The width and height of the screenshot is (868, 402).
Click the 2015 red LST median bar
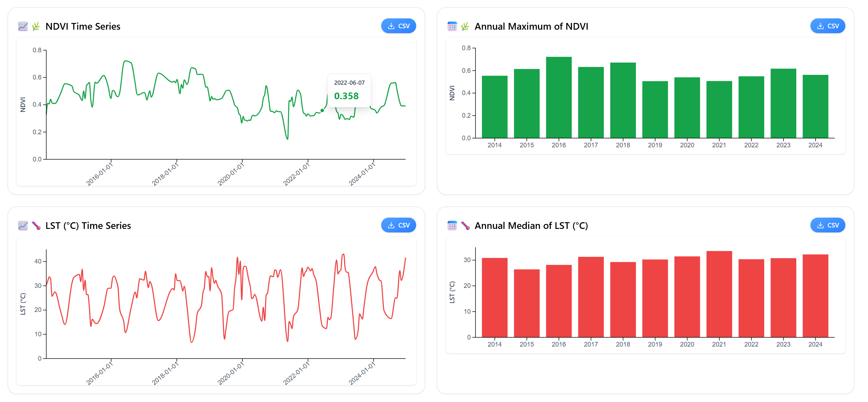point(526,304)
